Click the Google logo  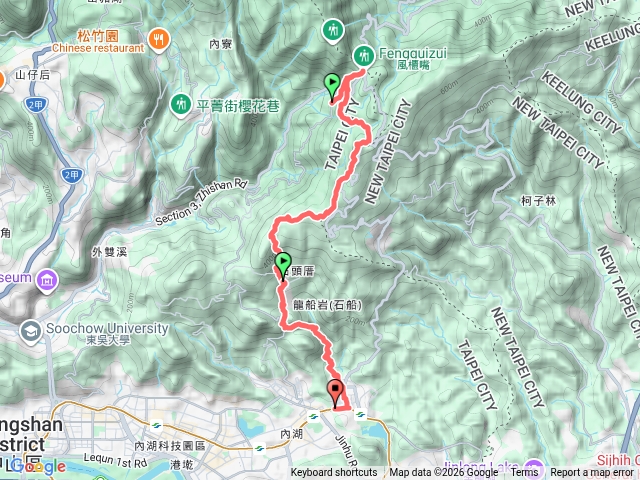click(x=39, y=467)
